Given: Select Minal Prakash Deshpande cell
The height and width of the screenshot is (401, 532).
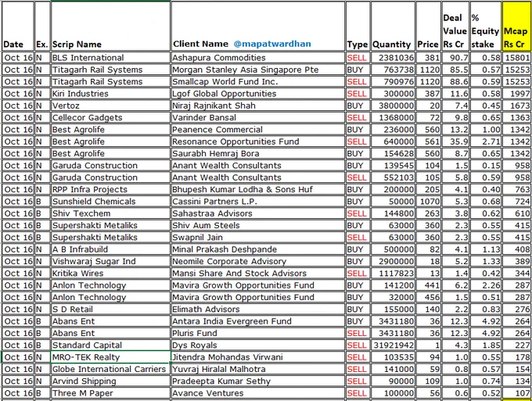Looking at the screenshot, I should [258, 249].
